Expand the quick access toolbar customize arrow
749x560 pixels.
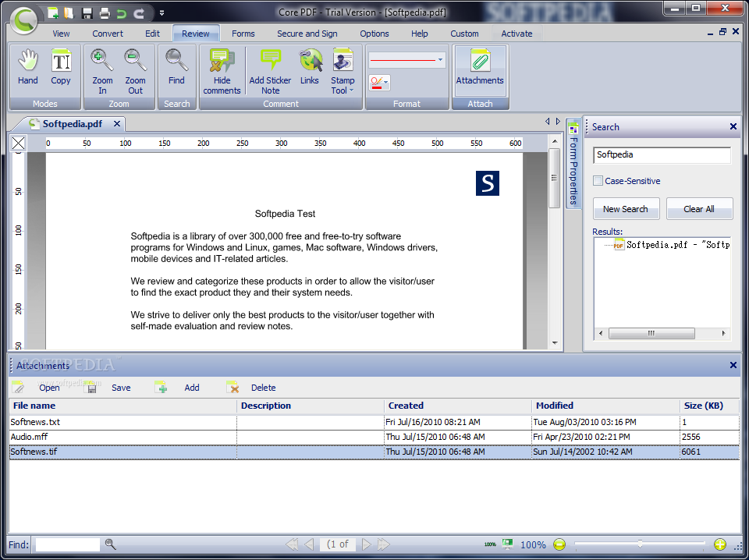click(162, 13)
